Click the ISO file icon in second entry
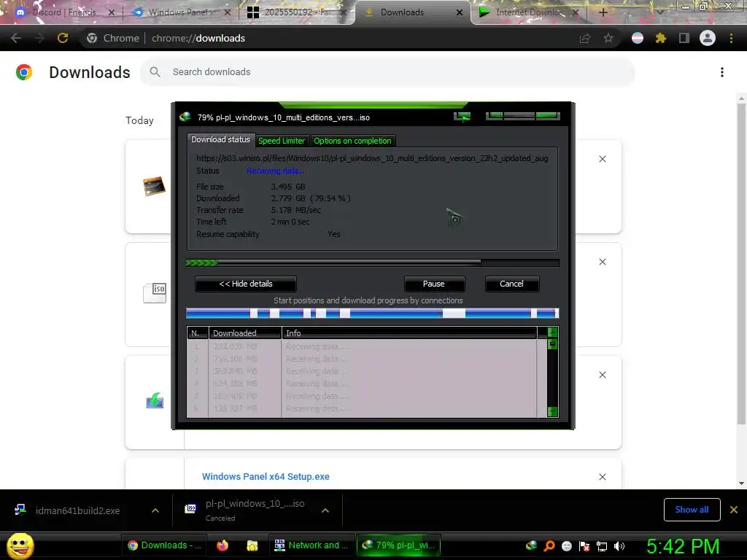Viewport: 747px width, 560px height. click(x=155, y=292)
